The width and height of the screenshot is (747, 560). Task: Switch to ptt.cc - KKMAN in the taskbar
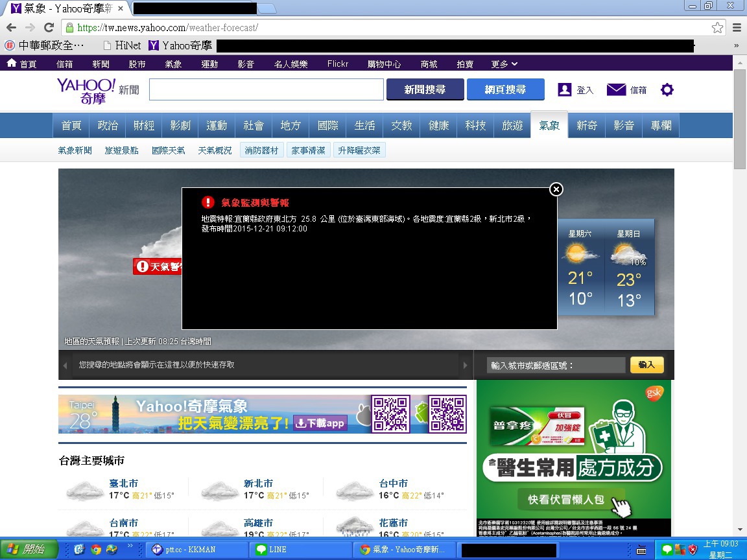196,550
